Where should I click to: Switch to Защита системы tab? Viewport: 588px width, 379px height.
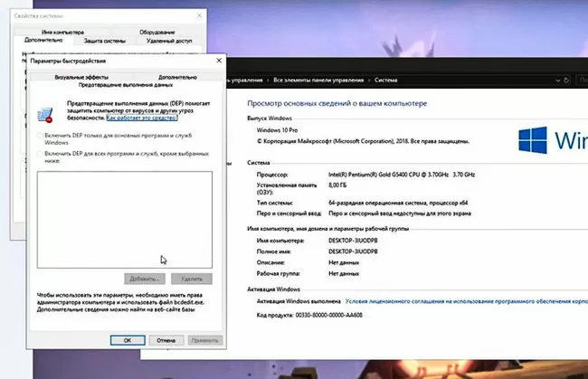click(105, 41)
